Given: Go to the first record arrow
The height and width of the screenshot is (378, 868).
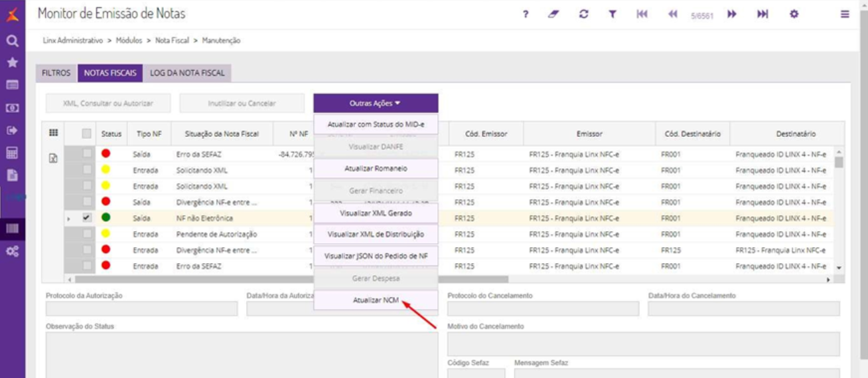Looking at the screenshot, I should (x=642, y=14).
